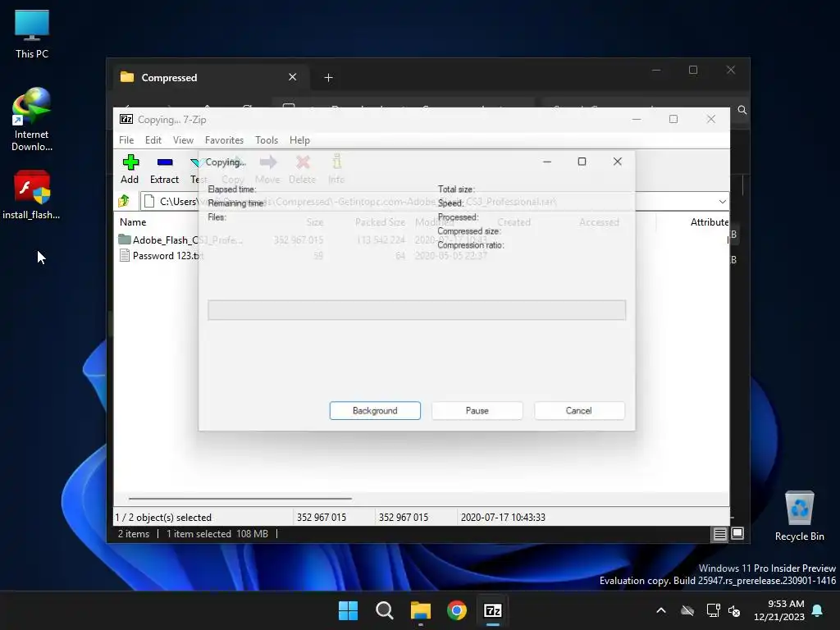
Task: Click the 7-Zip taskbar icon
Action: [493, 610]
